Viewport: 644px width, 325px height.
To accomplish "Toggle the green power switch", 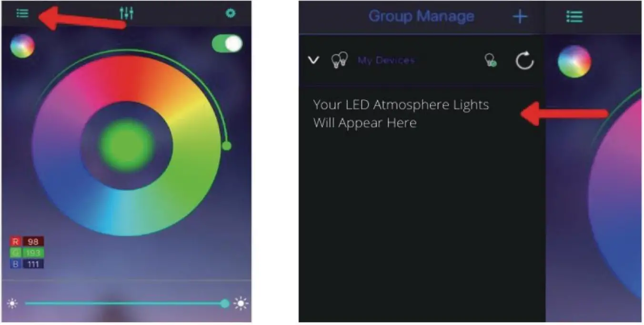I will point(227,44).
